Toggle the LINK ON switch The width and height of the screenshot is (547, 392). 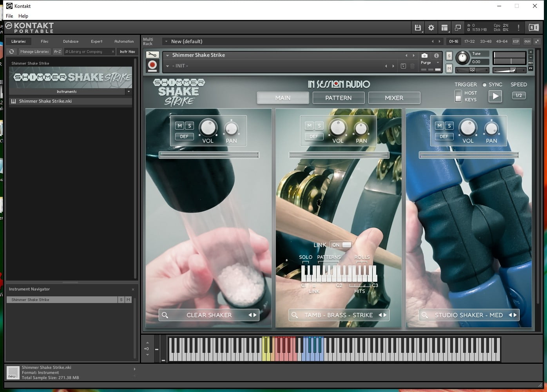click(341, 245)
